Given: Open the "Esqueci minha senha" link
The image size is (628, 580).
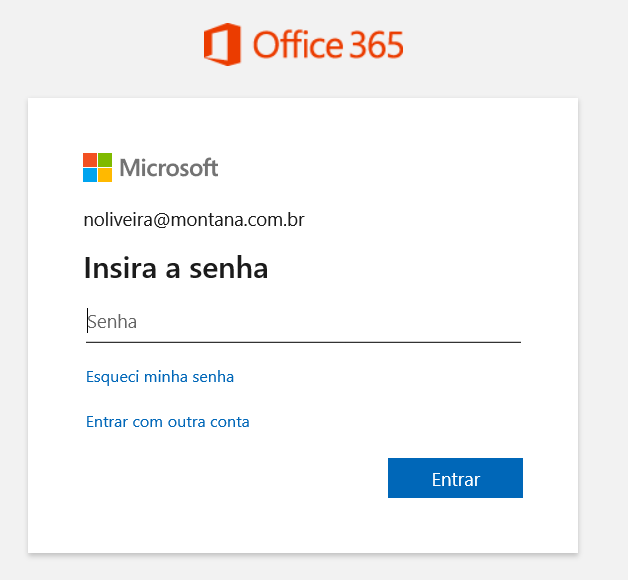Looking at the screenshot, I should point(160,377).
